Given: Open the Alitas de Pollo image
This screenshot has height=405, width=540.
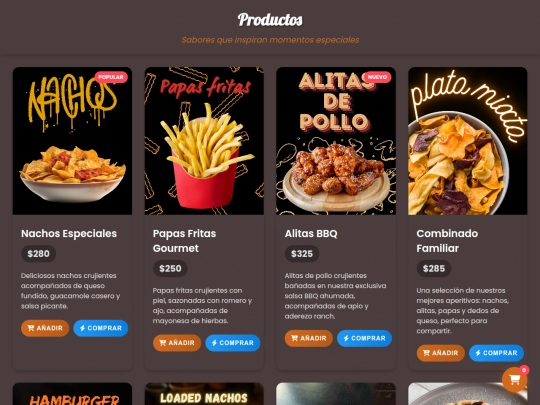Looking at the screenshot, I should pyautogui.click(x=336, y=141).
